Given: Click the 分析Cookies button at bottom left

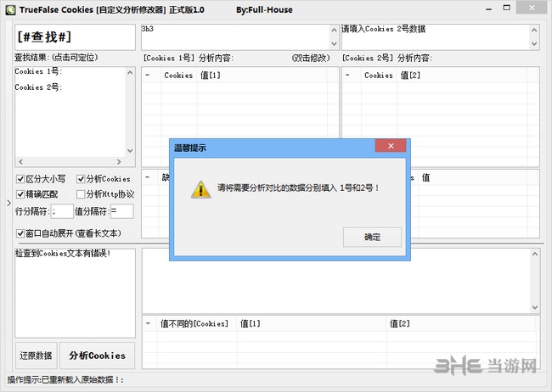Looking at the screenshot, I should [97, 356].
